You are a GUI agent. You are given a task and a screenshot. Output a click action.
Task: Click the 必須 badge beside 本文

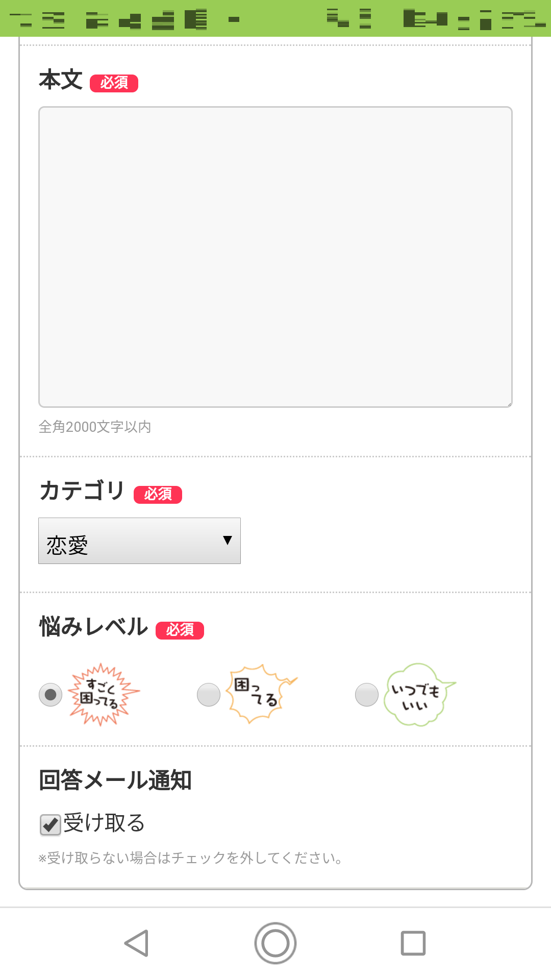pyautogui.click(x=114, y=83)
